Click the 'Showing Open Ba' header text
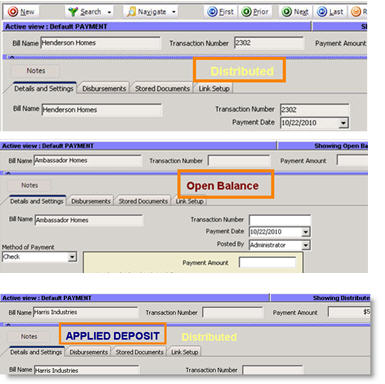This screenshot has width=385, height=384. (x=340, y=146)
